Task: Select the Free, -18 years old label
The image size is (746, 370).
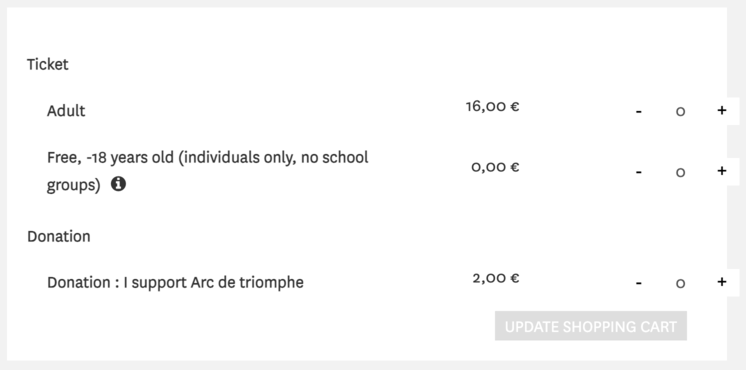Action: point(207,171)
